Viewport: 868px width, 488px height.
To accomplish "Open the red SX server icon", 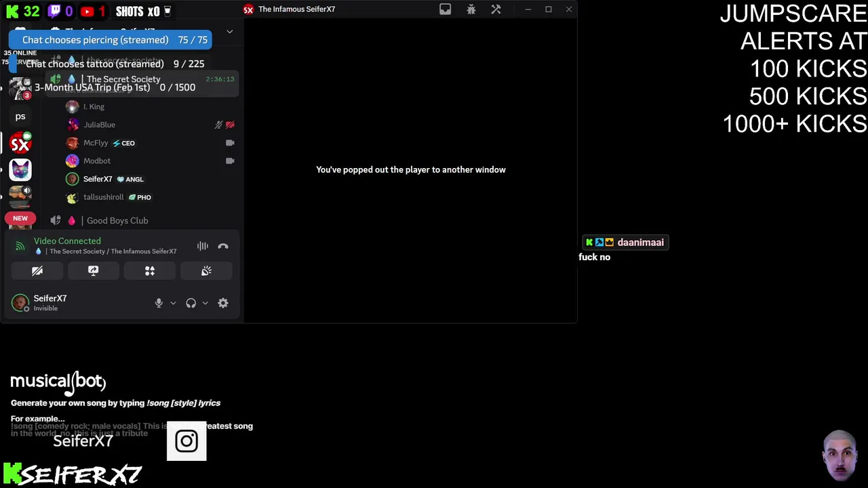I will (20, 143).
